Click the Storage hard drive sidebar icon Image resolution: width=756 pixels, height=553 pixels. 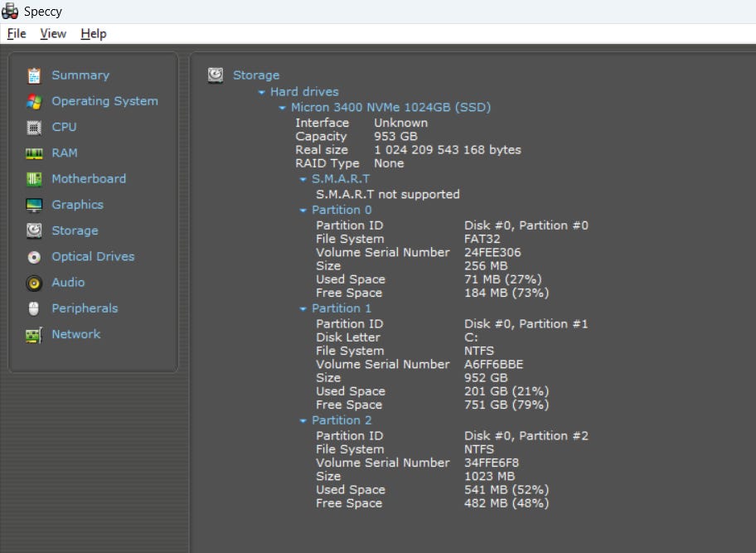34,231
